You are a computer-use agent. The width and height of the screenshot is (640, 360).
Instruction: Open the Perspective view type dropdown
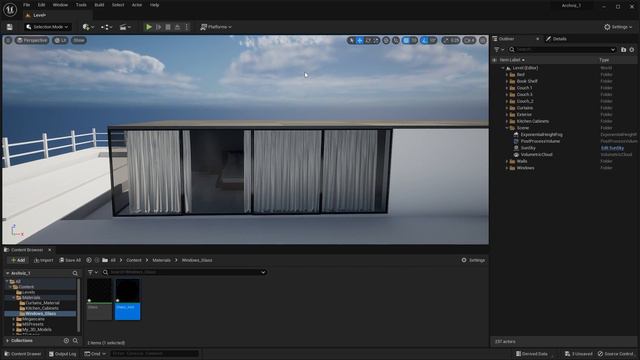tap(32, 40)
